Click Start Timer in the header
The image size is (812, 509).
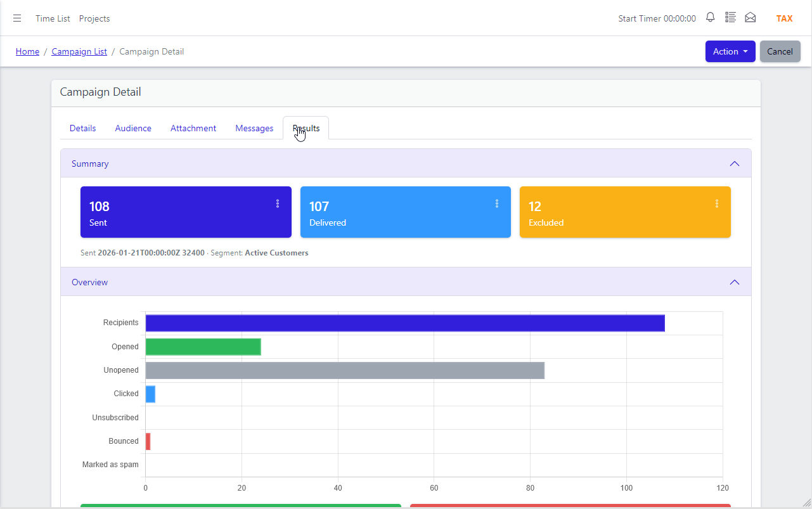pyautogui.click(x=657, y=18)
